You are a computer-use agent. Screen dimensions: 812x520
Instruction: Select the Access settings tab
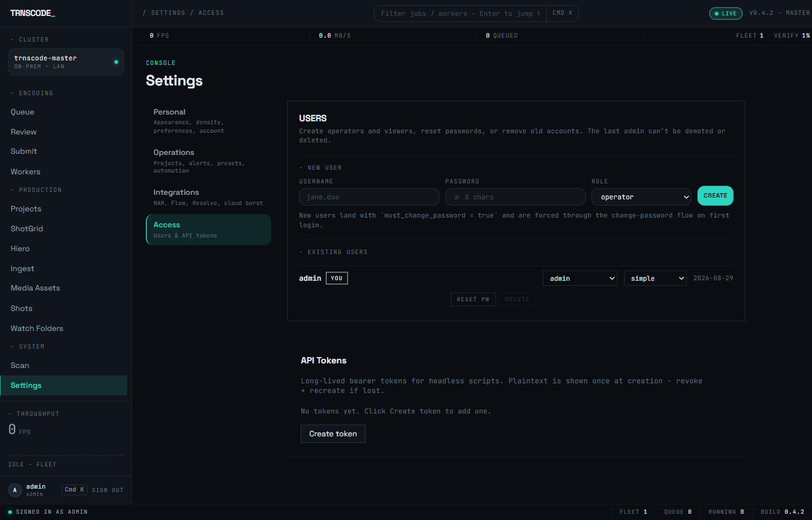(209, 230)
